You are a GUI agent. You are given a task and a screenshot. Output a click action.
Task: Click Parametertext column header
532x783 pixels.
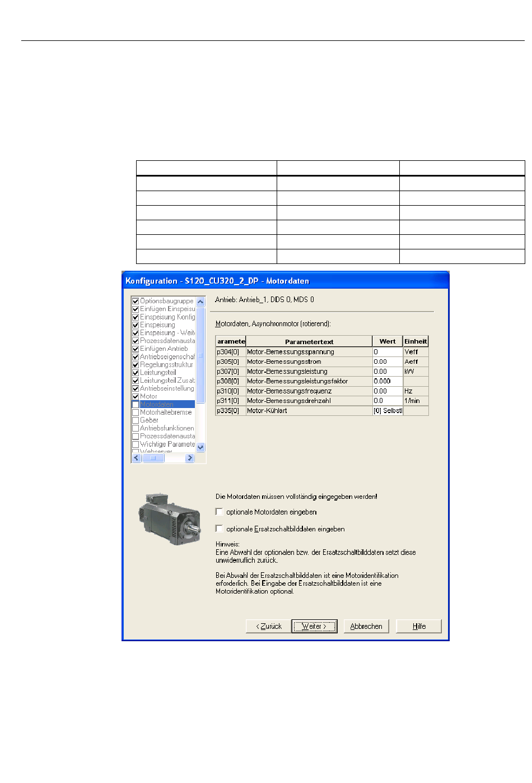(x=309, y=341)
